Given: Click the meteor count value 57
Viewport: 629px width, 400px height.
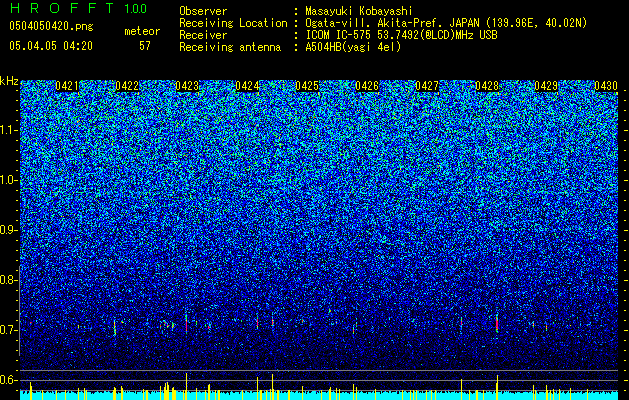Looking at the screenshot, I should coord(145,46).
